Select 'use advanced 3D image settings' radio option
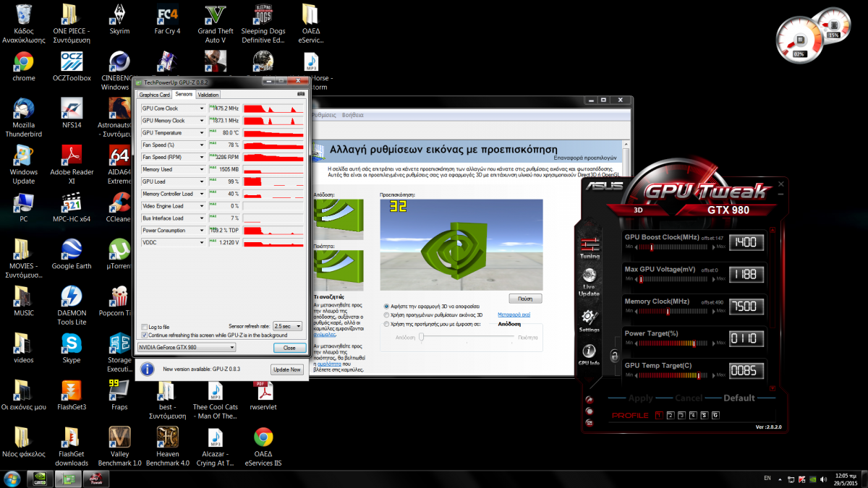868x488 pixels. [x=387, y=315]
